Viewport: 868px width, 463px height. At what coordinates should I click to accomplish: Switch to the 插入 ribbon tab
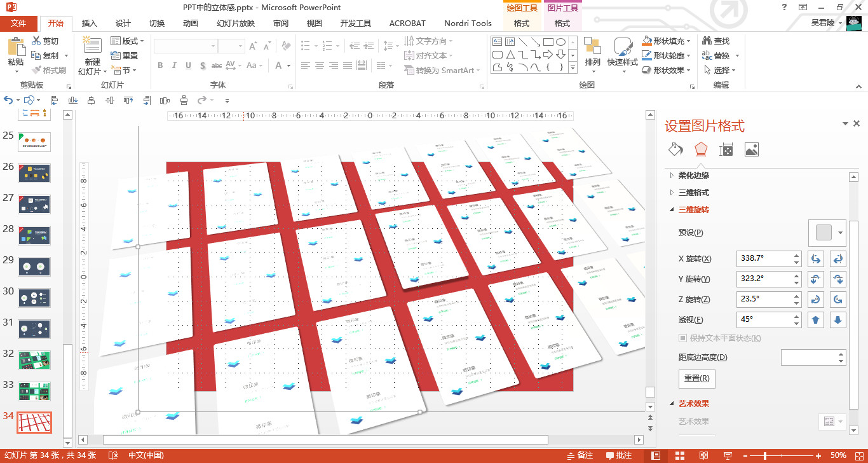click(x=90, y=24)
